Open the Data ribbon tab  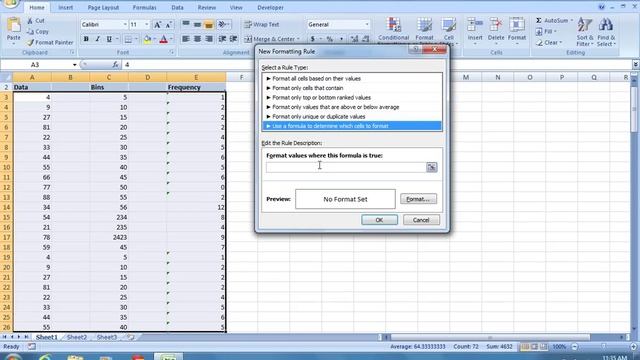tap(177, 7)
